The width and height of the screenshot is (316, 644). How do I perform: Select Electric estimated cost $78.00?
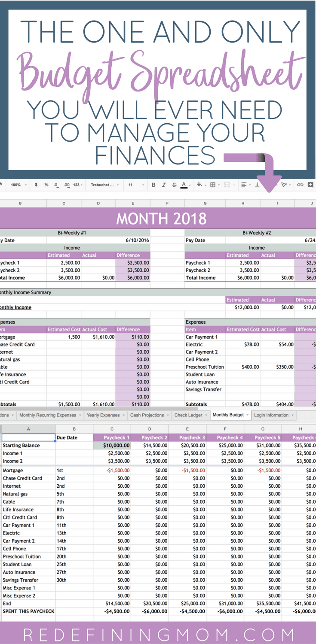242,344
